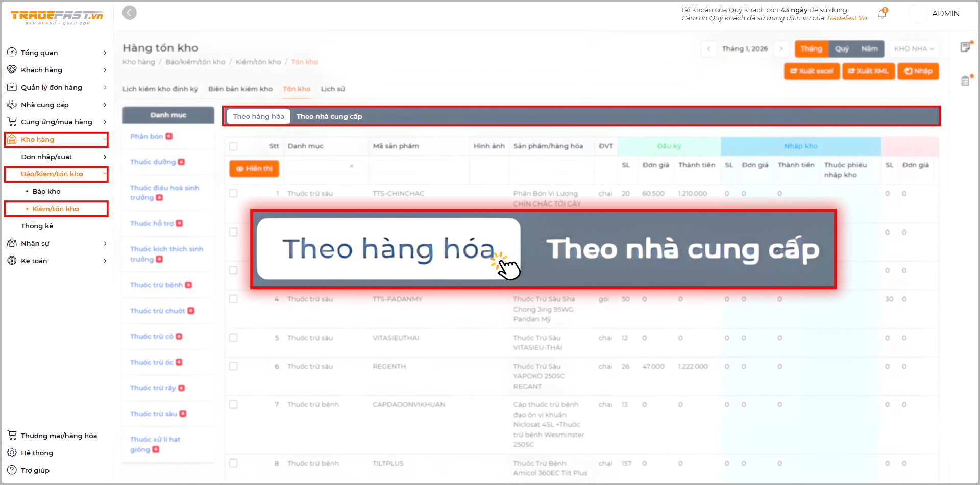Click the Trợ giúp help icon
The image size is (980, 485).
point(12,470)
